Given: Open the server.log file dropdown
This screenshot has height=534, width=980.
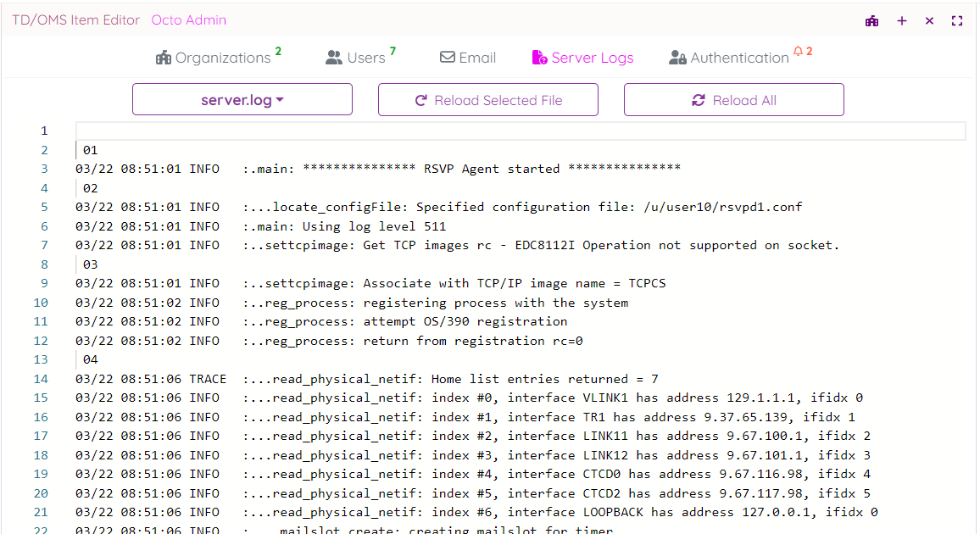Looking at the screenshot, I should click(242, 100).
